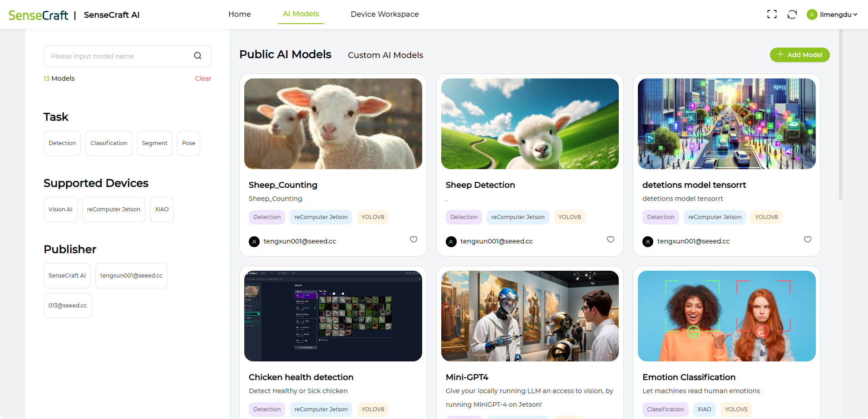The height and width of the screenshot is (419, 868).
Task: Filter by XIAO device
Action: [162, 209]
